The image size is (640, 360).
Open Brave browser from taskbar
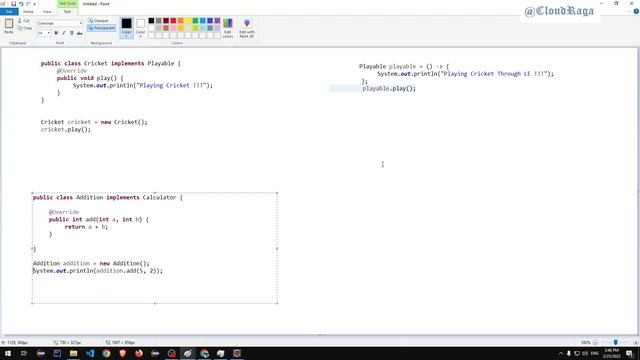(x=122, y=353)
